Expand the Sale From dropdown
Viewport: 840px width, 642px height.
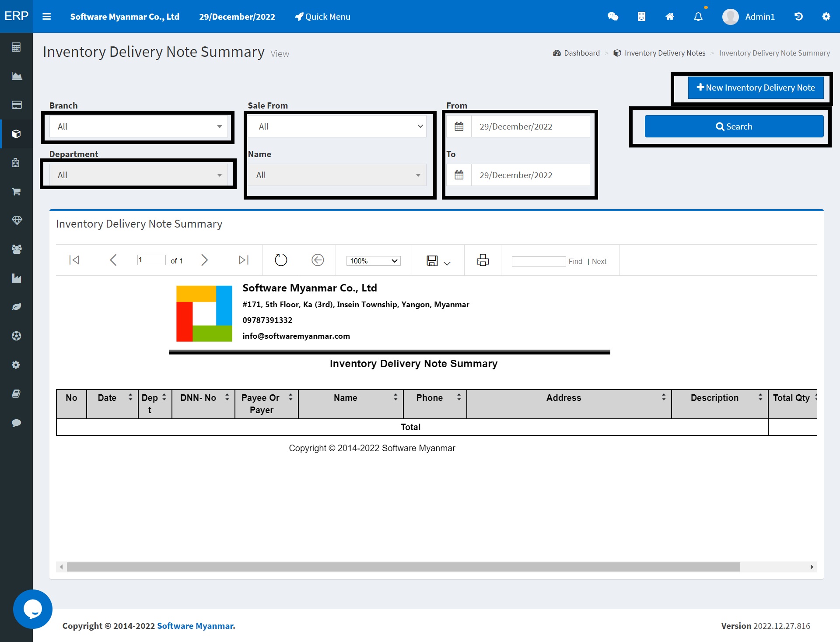pyautogui.click(x=337, y=126)
